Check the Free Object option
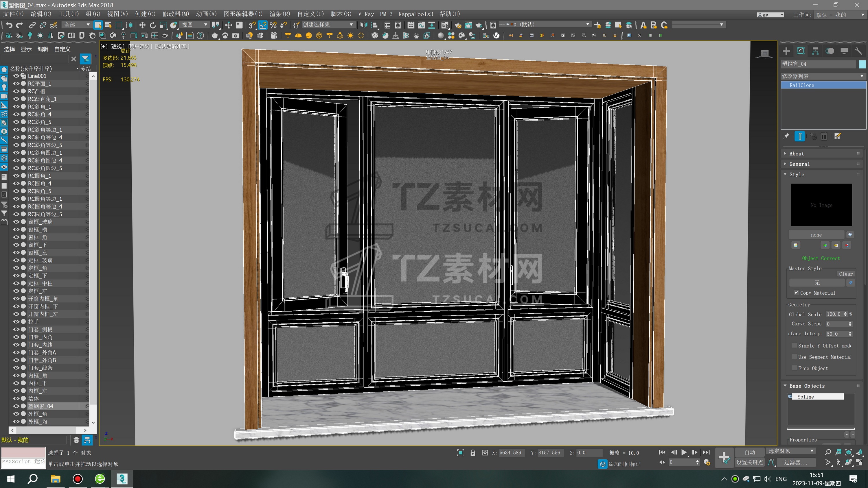The image size is (868, 488). point(795,368)
